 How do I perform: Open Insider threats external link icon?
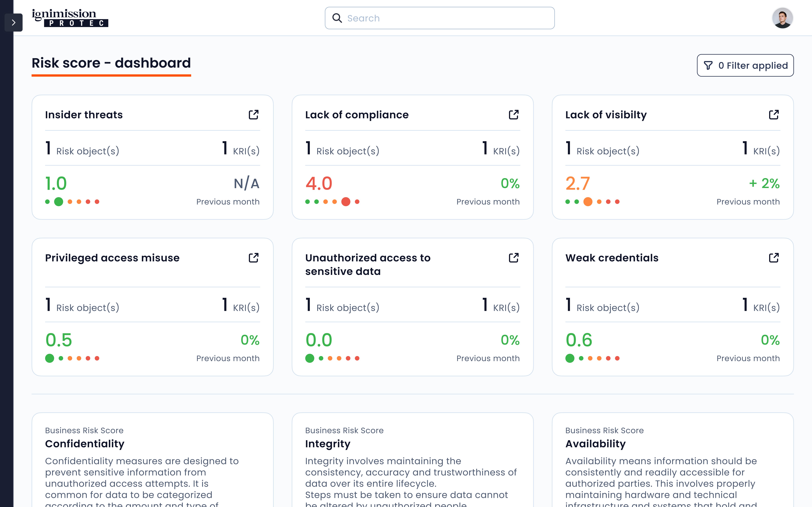[x=253, y=115]
